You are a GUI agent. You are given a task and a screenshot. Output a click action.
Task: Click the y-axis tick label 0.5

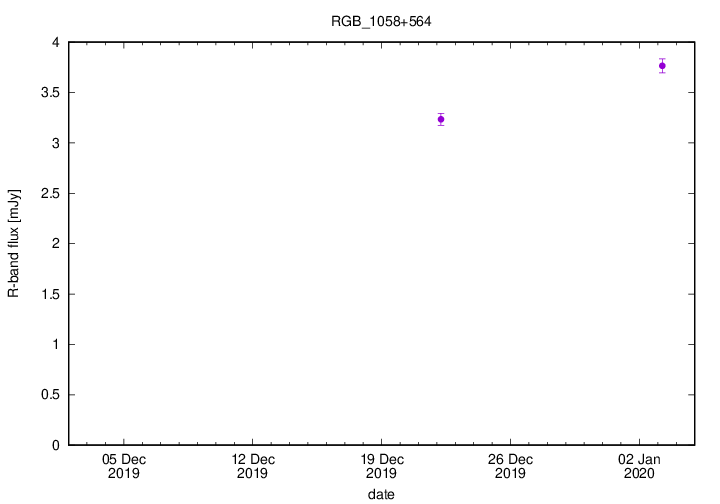pyautogui.click(x=49, y=395)
